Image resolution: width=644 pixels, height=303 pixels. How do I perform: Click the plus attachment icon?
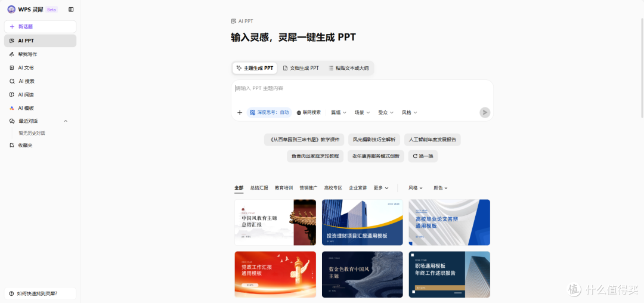[x=240, y=113]
